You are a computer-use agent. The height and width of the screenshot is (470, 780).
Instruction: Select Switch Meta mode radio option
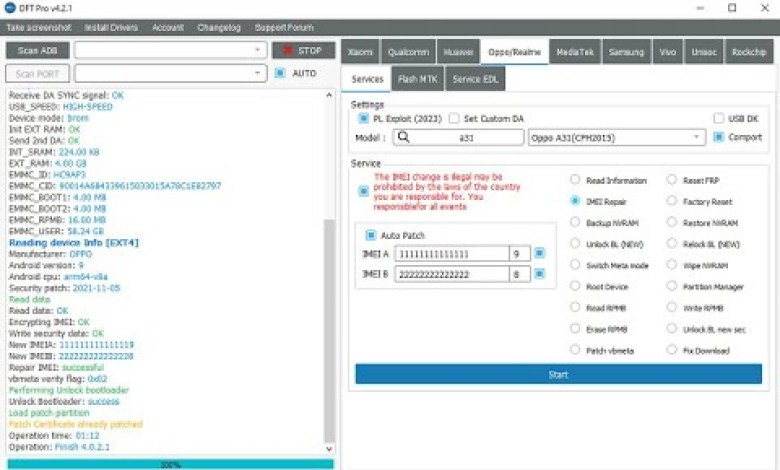click(x=575, y=265)
